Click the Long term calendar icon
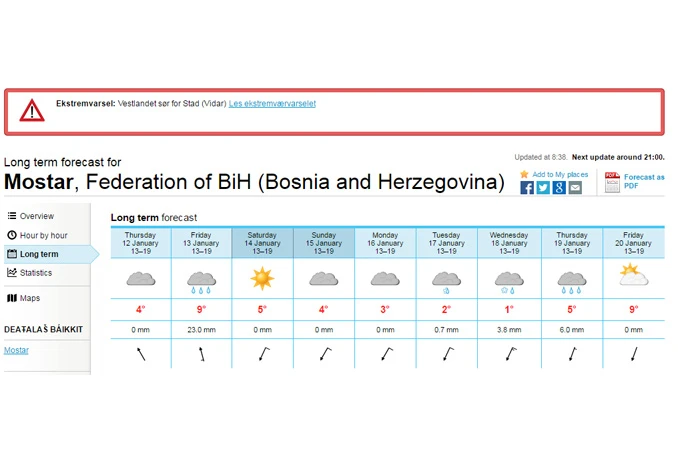This screenshot has height=458, width=678. pyautogui.click(x=12, y=253)
